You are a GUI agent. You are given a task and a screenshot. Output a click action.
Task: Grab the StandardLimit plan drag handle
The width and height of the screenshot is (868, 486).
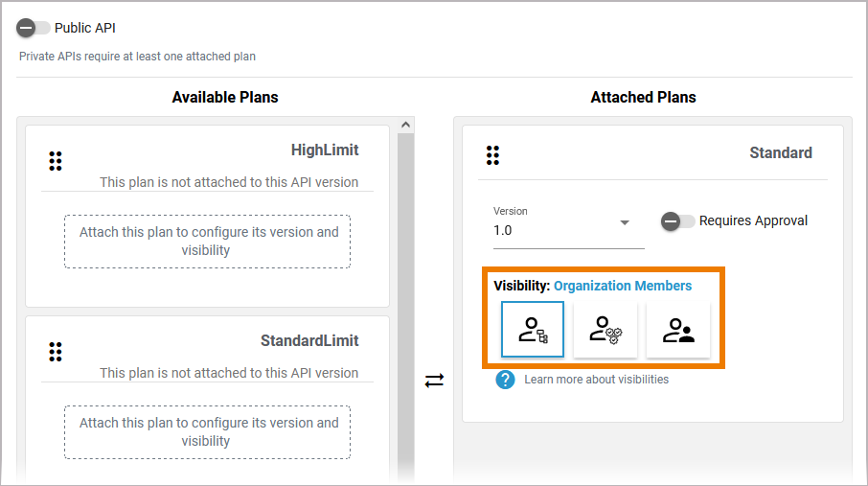pos(56,352)
